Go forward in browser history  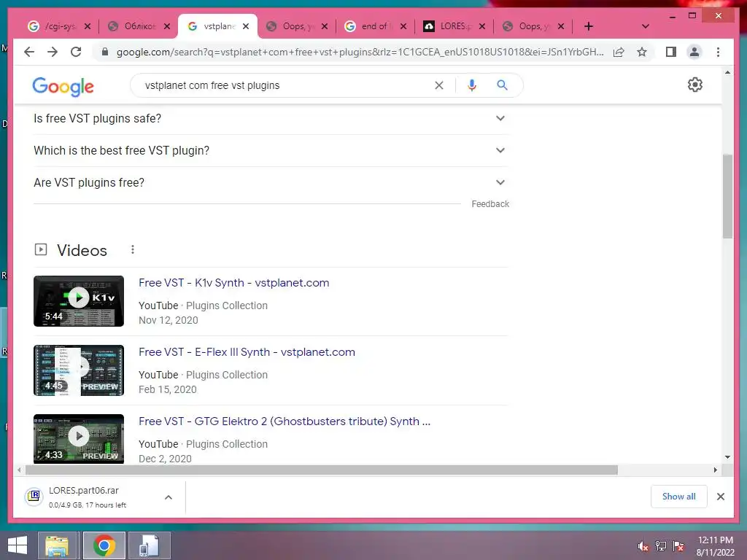tap(53, 52)
